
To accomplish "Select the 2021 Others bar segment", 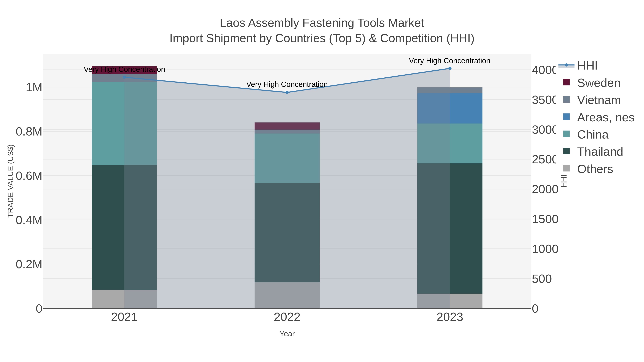I will [x=124, y=299].
